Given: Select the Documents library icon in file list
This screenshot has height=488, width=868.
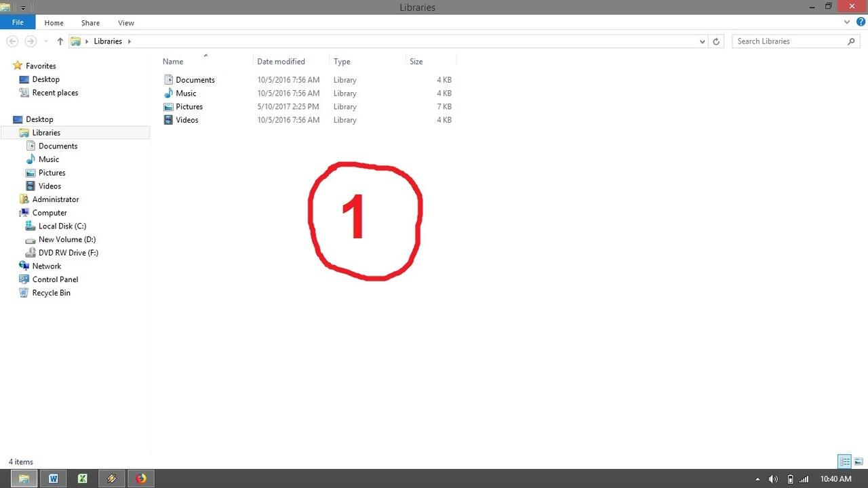Looking at the screenshot, I should pyautogui.click(x=169, y=80).
